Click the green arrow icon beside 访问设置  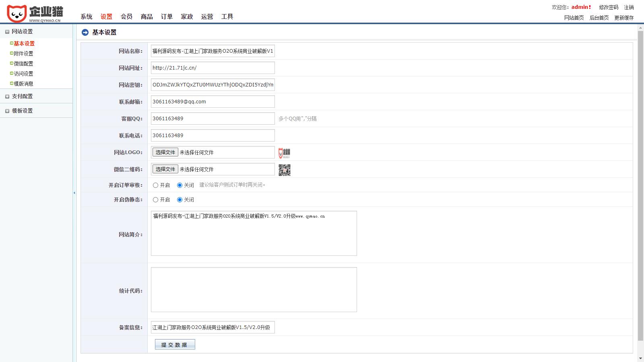coord(11,73)
